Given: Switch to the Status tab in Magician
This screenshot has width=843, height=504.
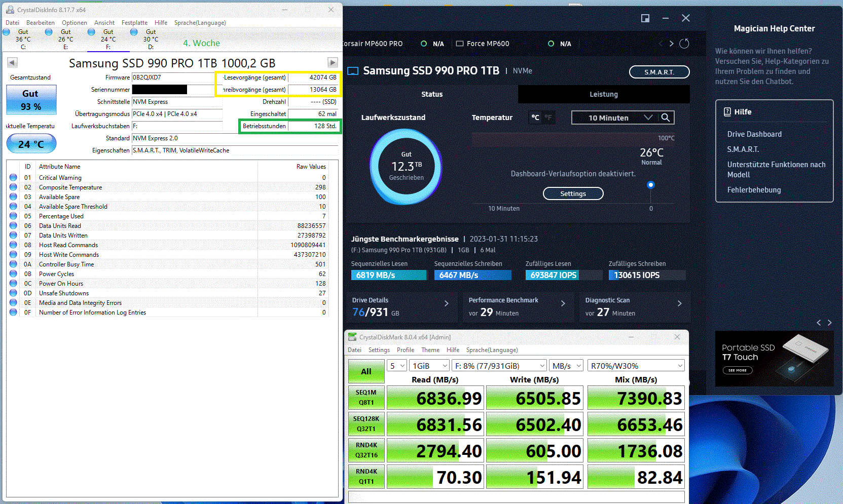Looking at the screenshot, I should pyautogui.click(x=432, y=94).
